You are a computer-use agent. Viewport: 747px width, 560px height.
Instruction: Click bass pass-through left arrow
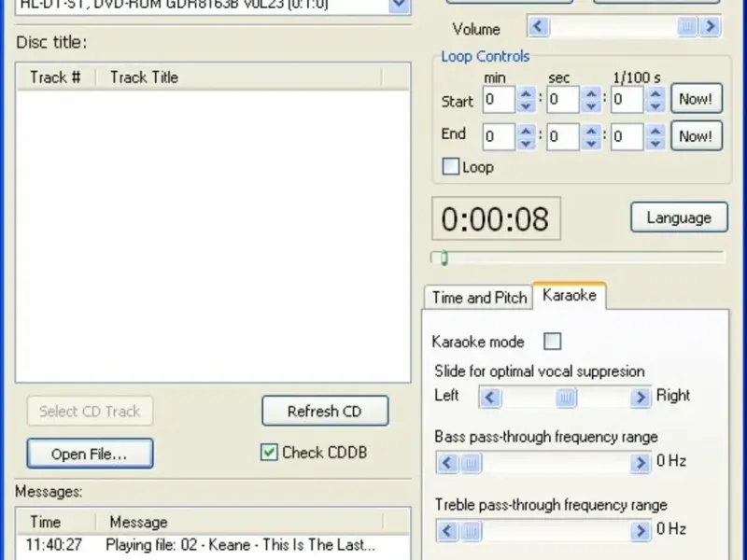tap(447, 462)
